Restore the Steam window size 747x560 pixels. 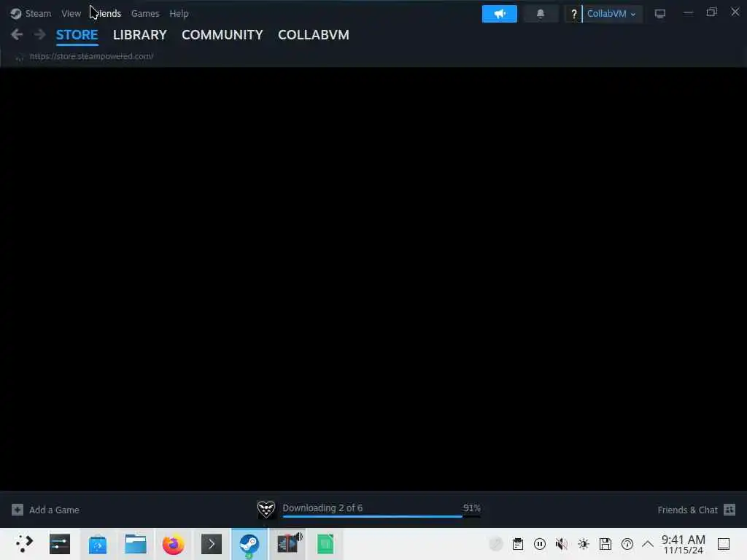pyautogui.click(x=711, y=12)
